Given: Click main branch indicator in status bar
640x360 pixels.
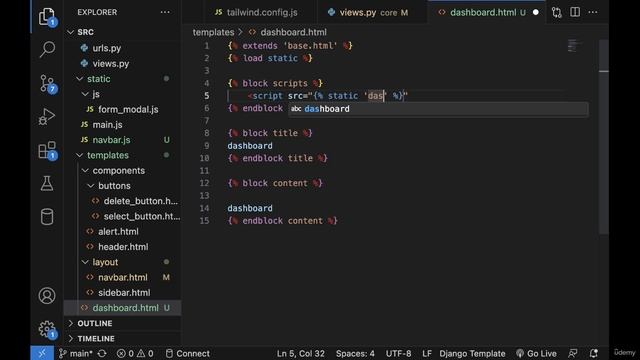Looking at the screenshot, I should coord(76,353).
